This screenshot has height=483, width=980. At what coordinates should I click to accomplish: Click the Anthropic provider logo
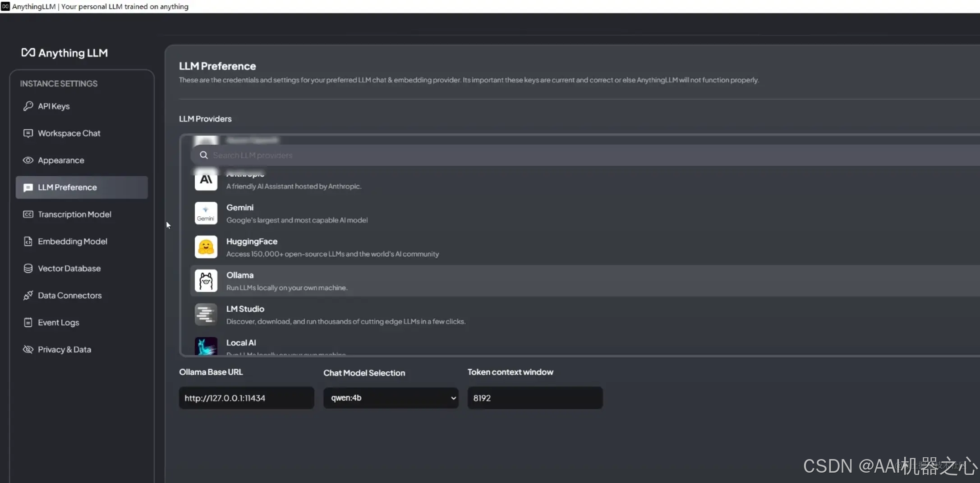tap(206, 180)
